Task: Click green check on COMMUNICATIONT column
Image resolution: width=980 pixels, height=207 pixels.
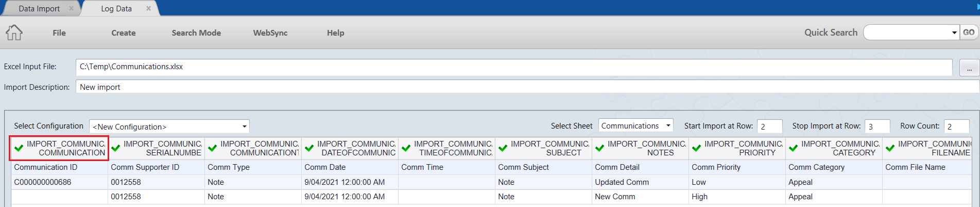Action: coord(213,148)
